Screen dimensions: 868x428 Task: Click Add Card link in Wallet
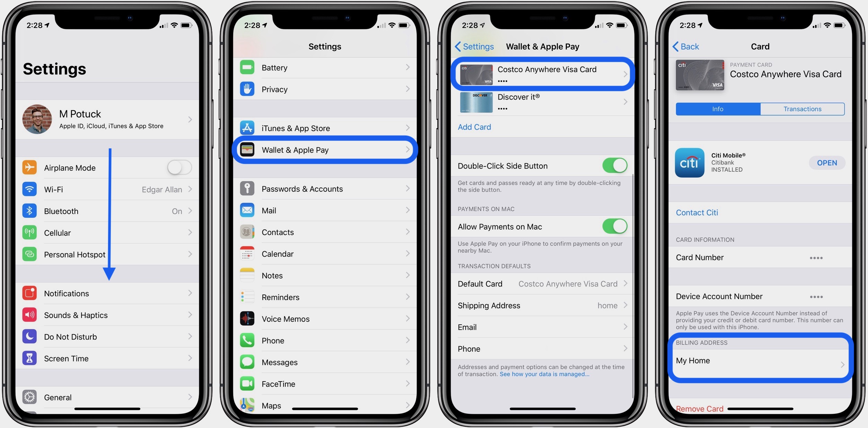[475, 126]
